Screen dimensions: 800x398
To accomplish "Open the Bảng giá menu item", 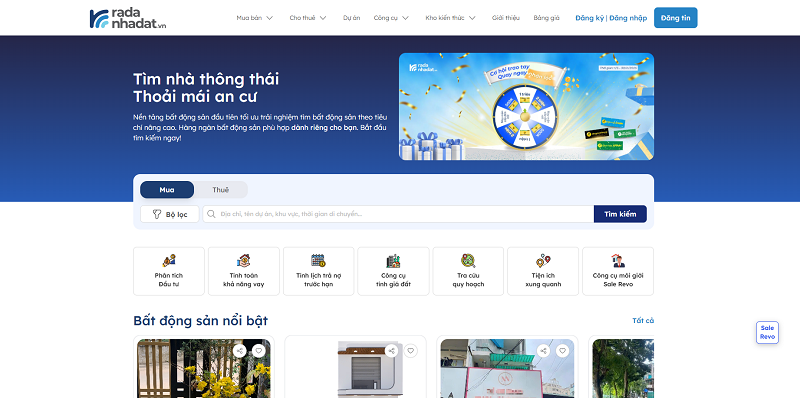I will 546,18.
